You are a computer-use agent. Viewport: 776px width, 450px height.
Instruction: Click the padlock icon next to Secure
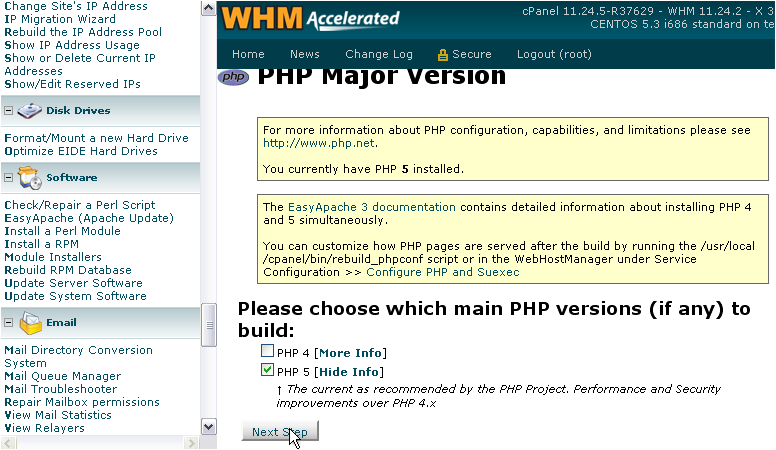[x=442, y=55]
